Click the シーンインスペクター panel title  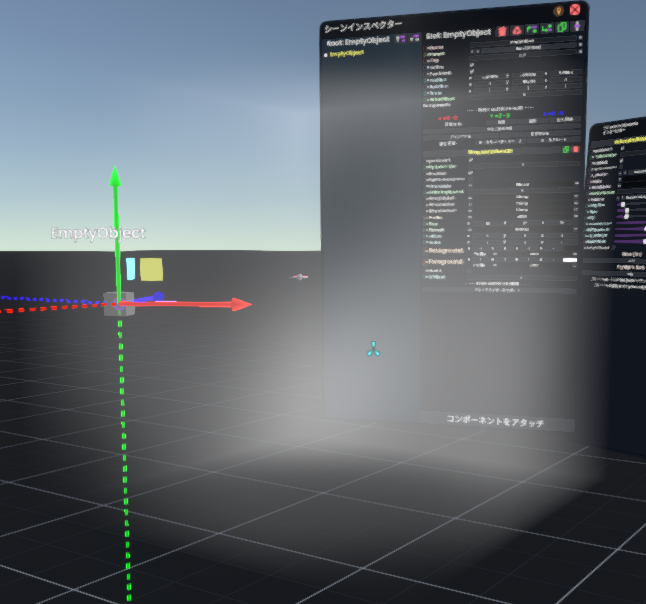363,26
